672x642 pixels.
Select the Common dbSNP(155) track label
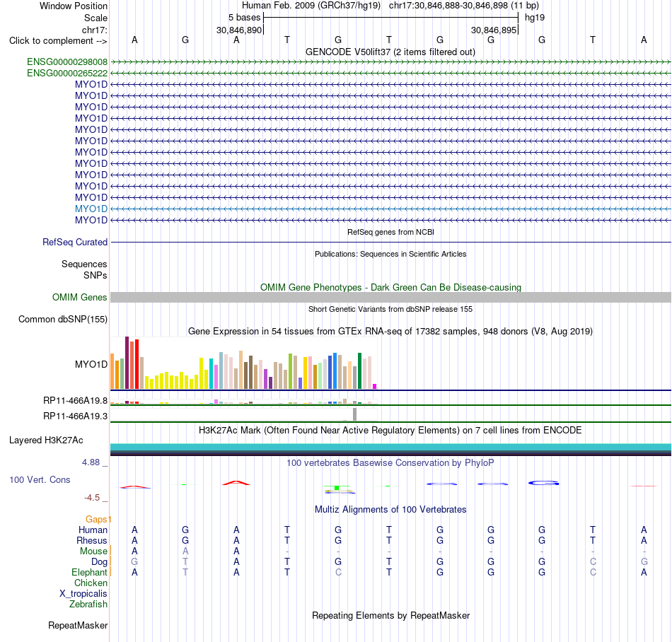[x=63, y=320]
